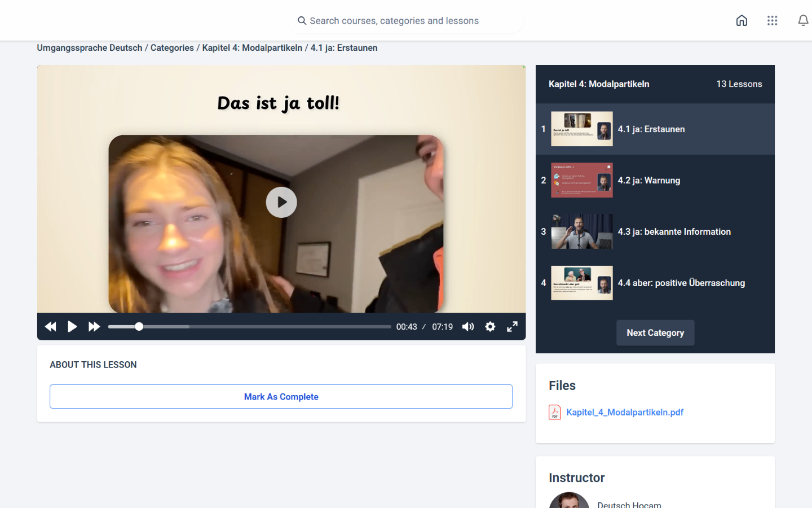Enter fullscreen video mode
The image size is (812, 508).
click(512, 327)
